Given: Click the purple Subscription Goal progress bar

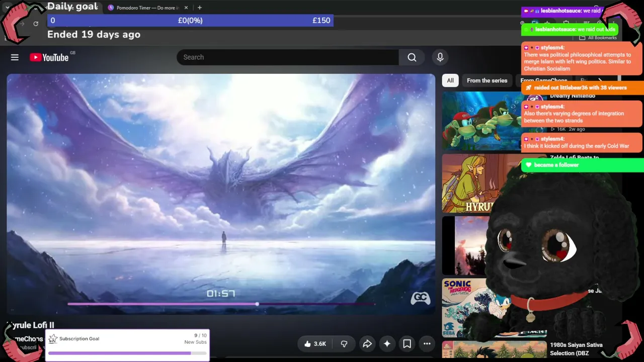Looking at the screenshot, I should 127,353.
